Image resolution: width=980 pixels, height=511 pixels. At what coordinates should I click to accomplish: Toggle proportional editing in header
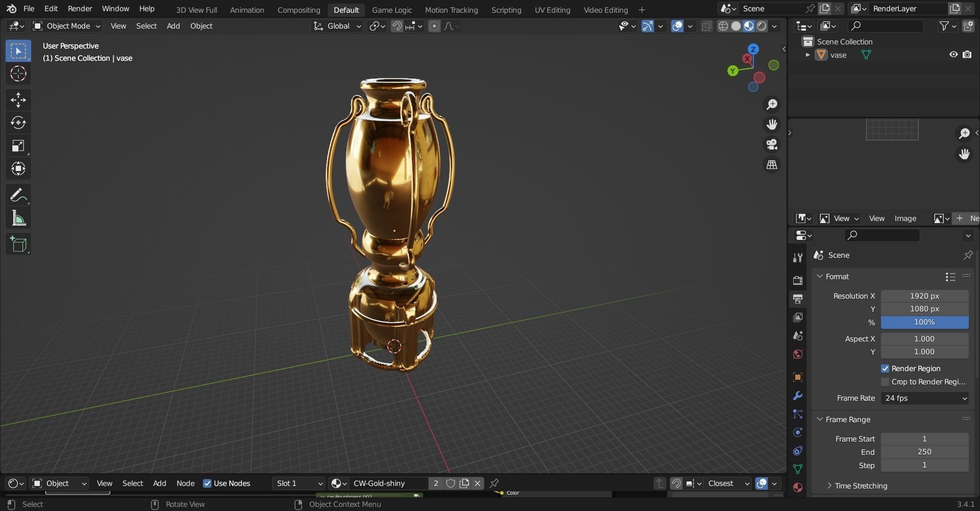coord(434,26)
